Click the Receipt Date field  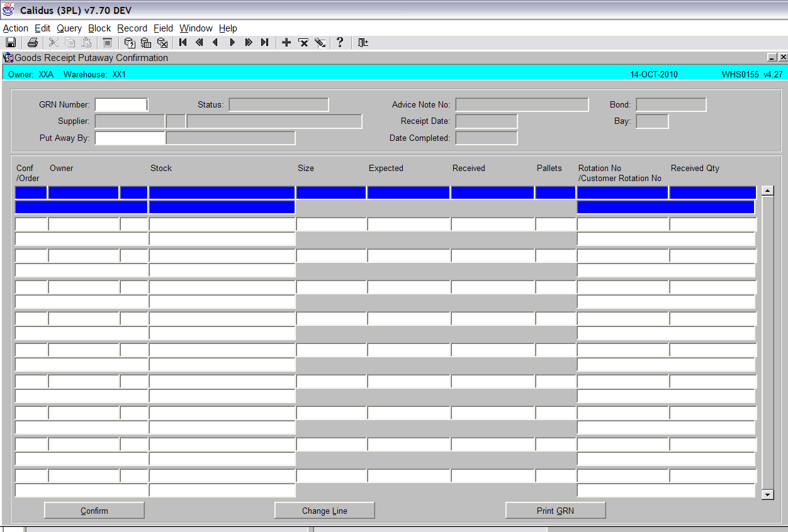click(x=487, y=121)
